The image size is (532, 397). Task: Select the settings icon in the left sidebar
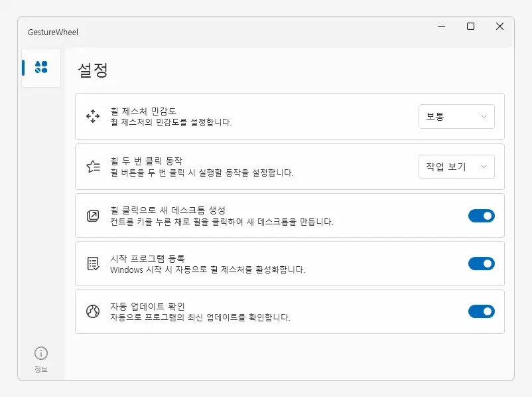(x=41, y=68)
